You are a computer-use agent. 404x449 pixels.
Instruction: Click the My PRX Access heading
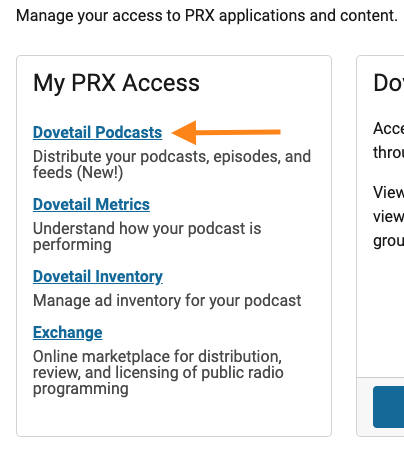(116, 83)
